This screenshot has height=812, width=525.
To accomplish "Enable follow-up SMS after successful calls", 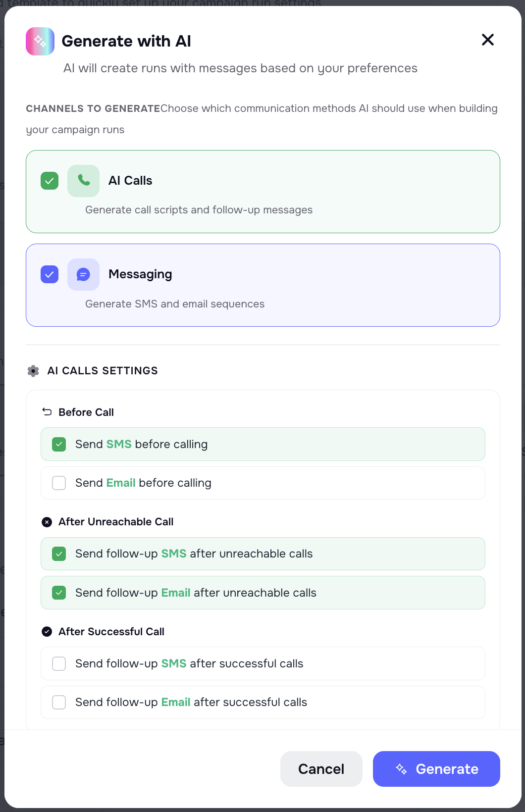I will coord(59,663).
